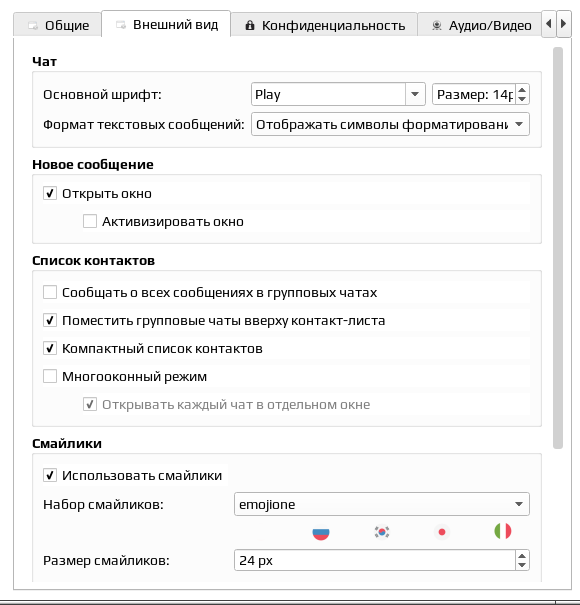Click the Смайлики section heading

pos(67,443)
